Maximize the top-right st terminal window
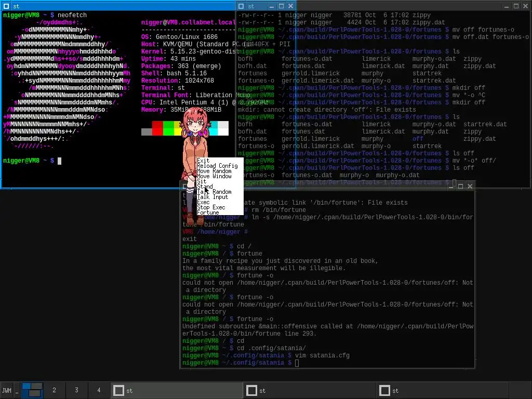The height and width of the screenshot is (399, 532). (516, 6)
